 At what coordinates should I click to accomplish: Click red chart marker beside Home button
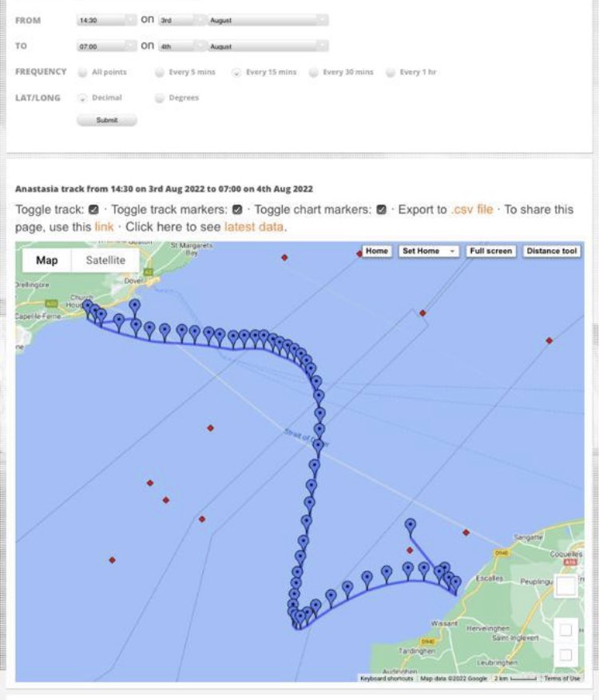click(x=359, y=254)
